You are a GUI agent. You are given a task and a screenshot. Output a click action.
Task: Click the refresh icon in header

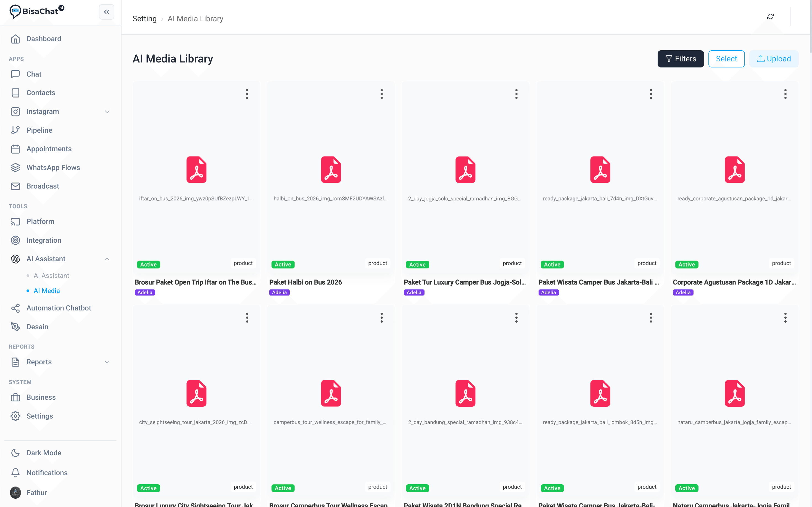pos(770,16)
